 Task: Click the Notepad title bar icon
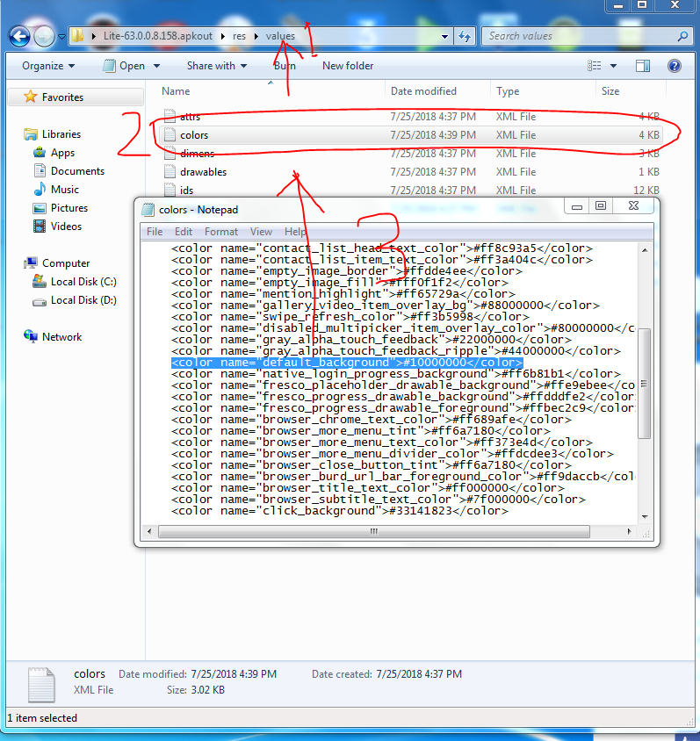coord(148,209)
